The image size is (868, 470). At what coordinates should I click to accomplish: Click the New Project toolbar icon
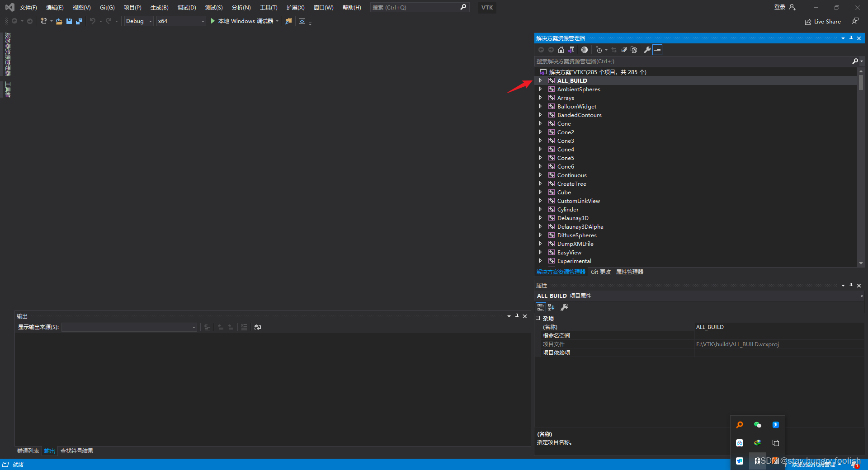44,21
